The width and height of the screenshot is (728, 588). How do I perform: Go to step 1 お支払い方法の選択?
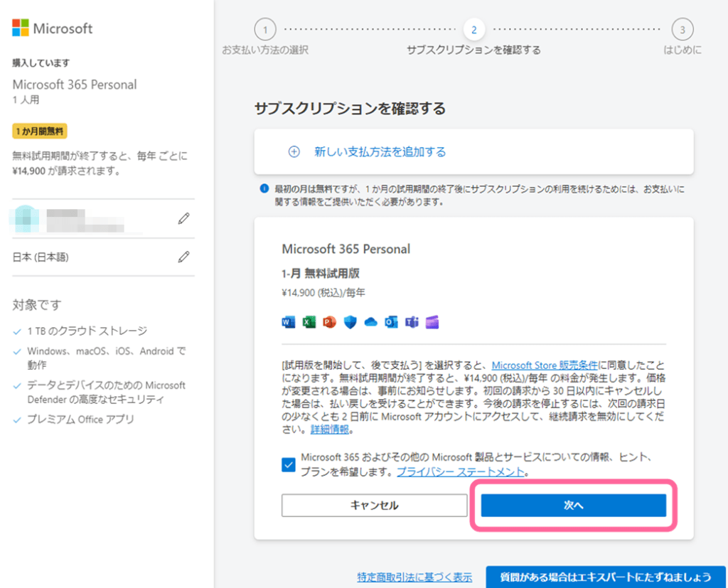(265, 30)
